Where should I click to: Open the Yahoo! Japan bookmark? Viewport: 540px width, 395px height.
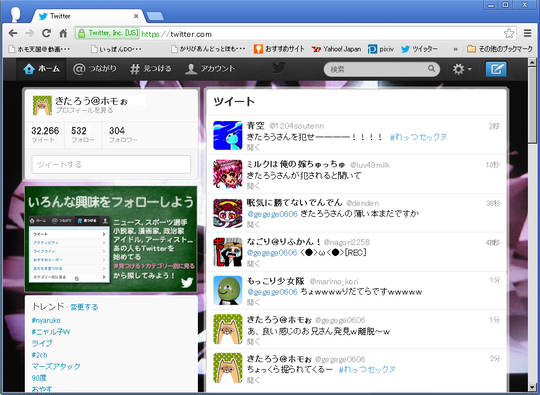(336, 49)
